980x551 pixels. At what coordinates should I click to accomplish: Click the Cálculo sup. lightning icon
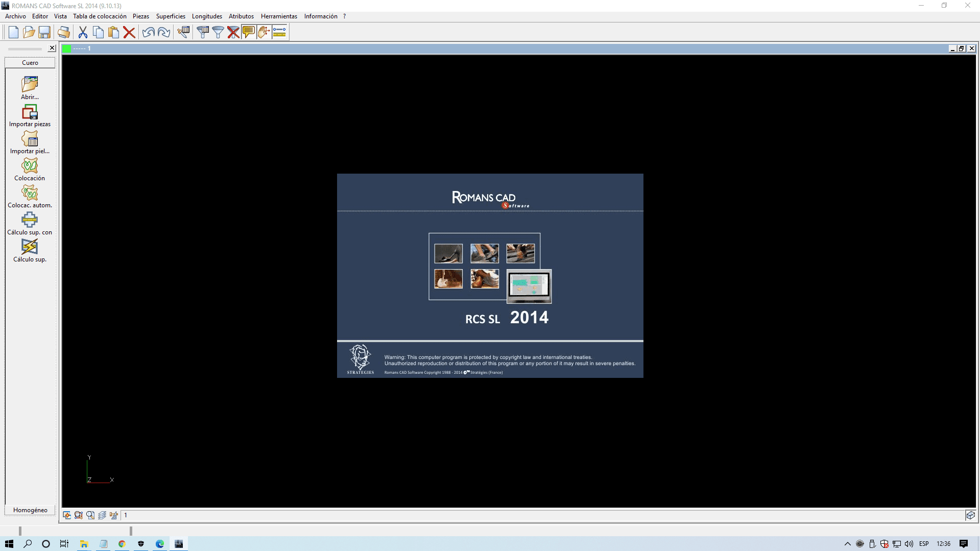(30, 247)
